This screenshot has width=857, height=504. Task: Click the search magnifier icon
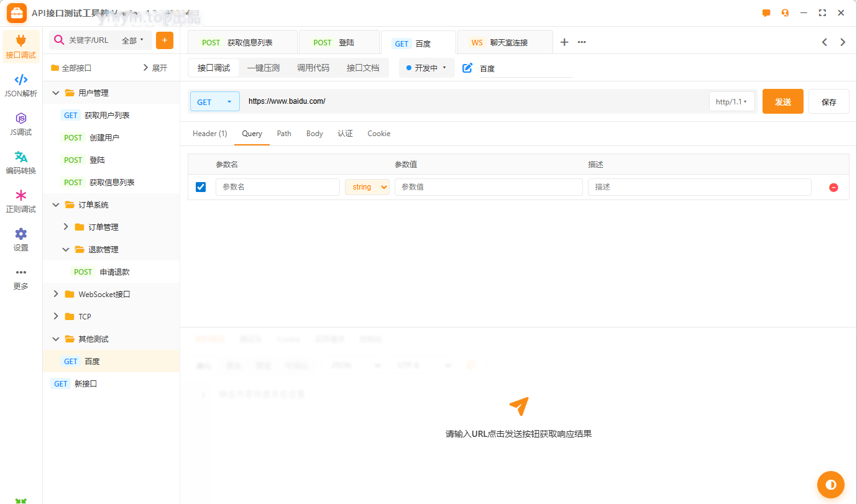click(x=59, y=40)
